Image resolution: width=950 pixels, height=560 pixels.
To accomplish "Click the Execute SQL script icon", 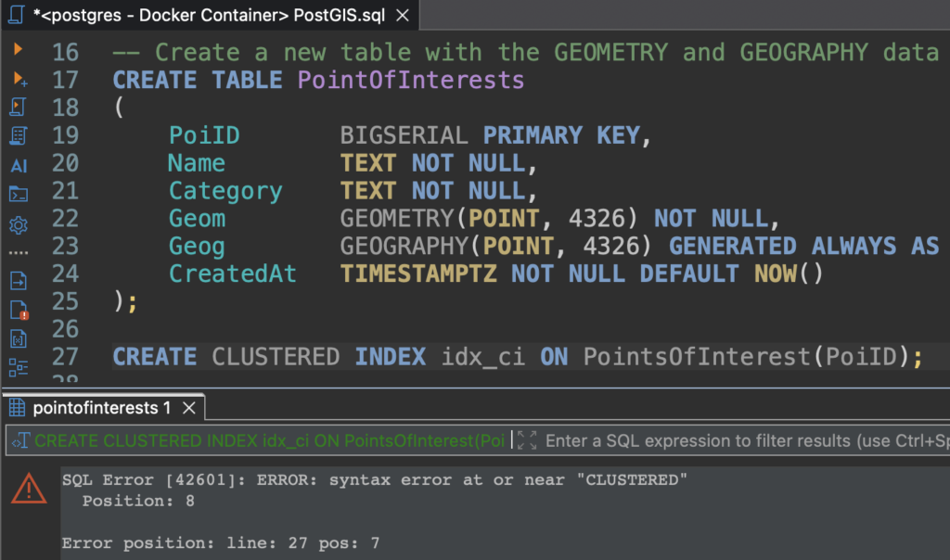I will click(19, 108).
